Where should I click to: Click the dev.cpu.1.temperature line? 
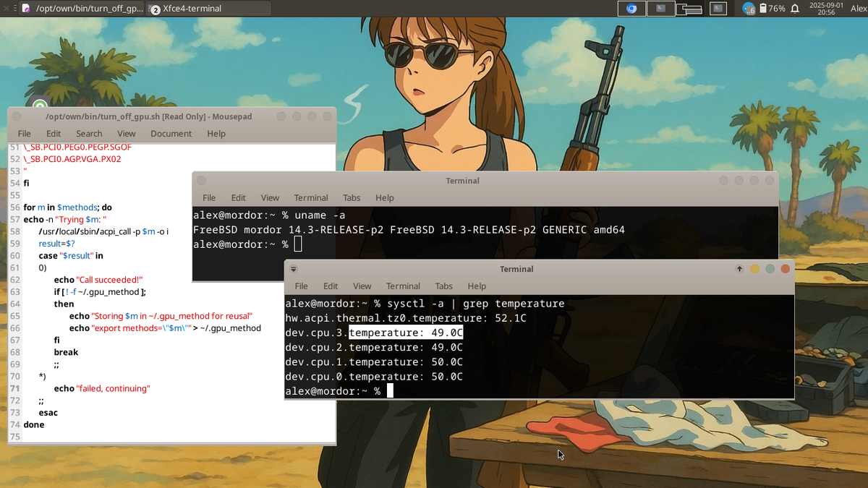(x=374, y=362)
